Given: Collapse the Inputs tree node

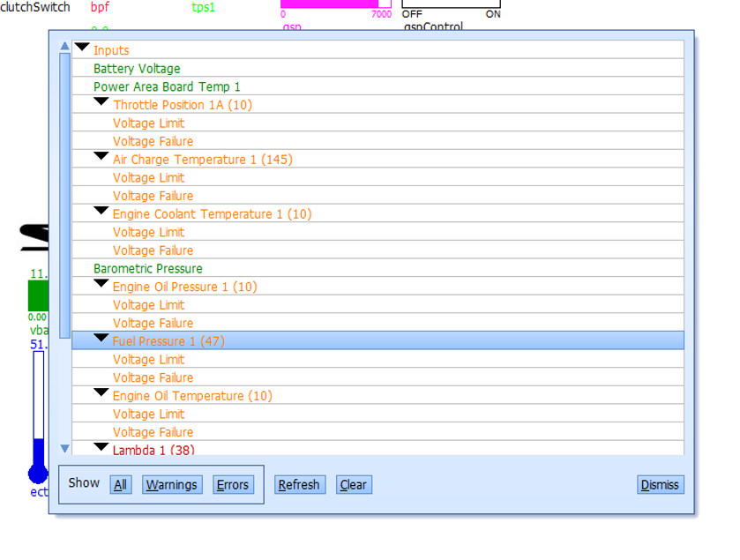Looking at the screenshot, I should (x=82, y=48).
